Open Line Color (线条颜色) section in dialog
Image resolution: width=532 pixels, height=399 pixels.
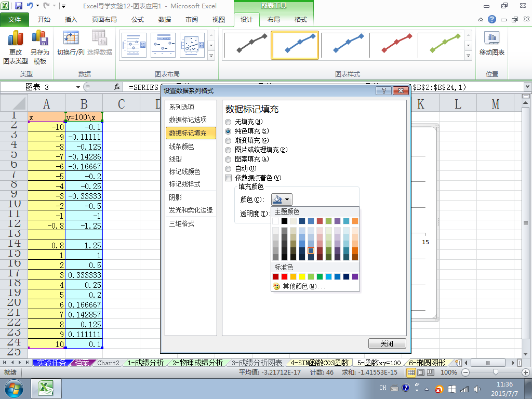pos(181,147)
